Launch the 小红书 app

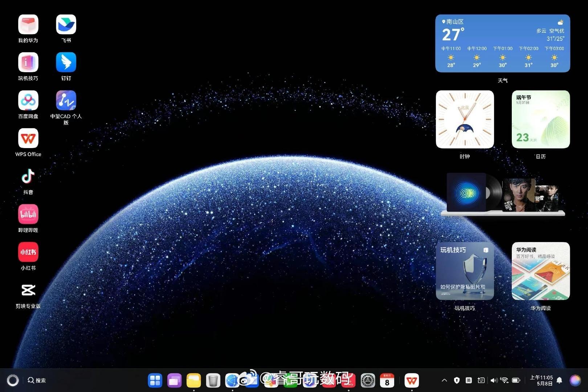(x=28, y=252)
